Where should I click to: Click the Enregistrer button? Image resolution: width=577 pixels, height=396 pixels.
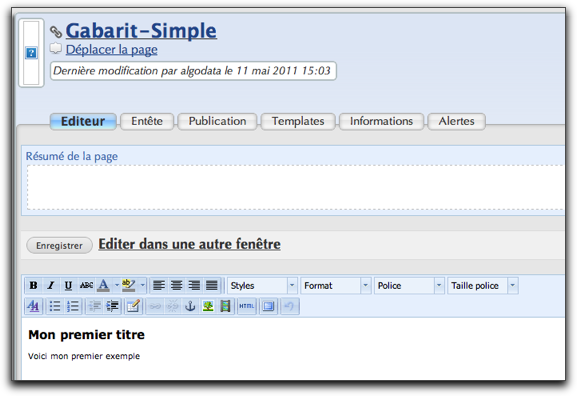click(x=59, y=245)
